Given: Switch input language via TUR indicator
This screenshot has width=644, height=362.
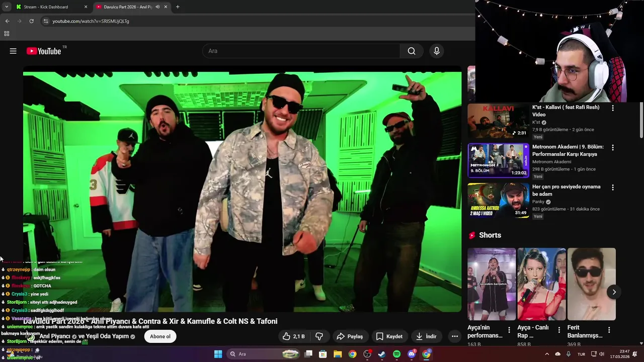Looking at the screenshot, I should tap(581, 354).
